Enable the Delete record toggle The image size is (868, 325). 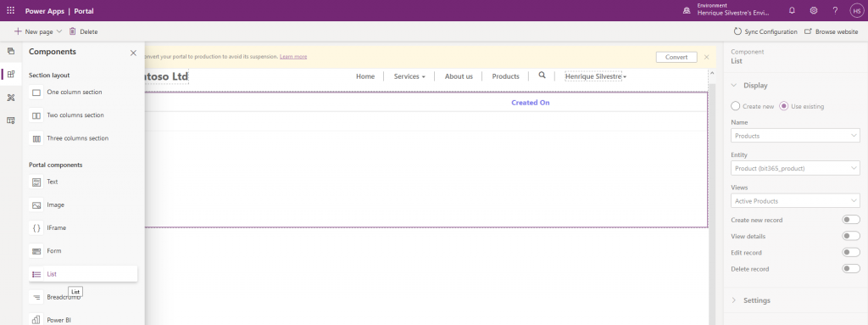click(x=851, y=268)
